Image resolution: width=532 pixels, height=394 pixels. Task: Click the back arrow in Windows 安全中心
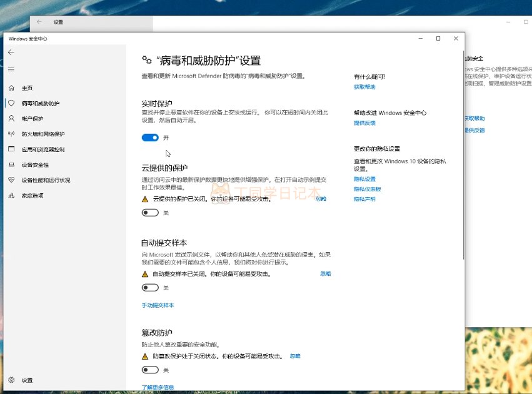tap(11, 53)
